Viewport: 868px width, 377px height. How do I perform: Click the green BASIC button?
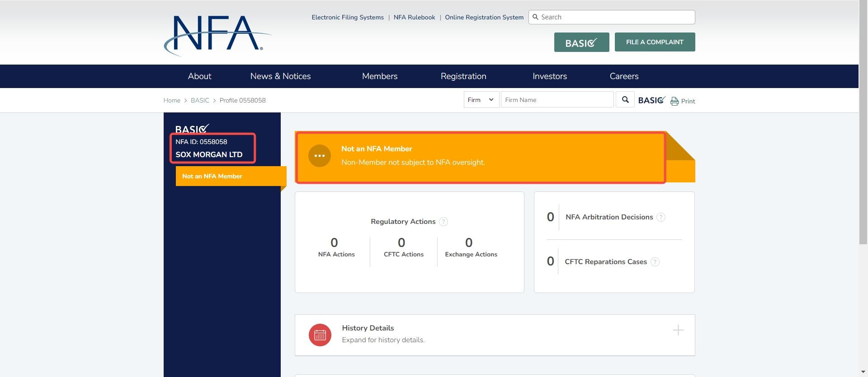coord(581,42)
